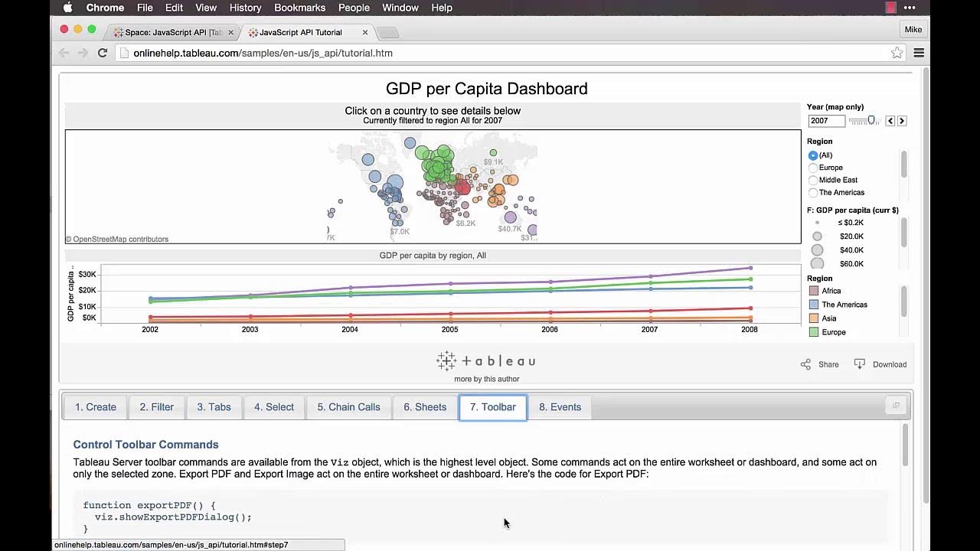This screenshot has width=980, height=551.
Task: Open the Chrome hamburger menu
Action: click(919, 53)
